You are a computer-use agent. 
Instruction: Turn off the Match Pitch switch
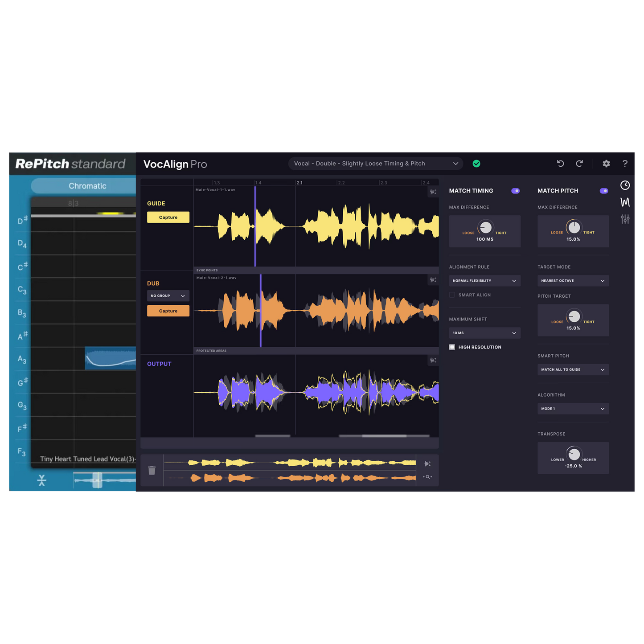click(604, 191)
